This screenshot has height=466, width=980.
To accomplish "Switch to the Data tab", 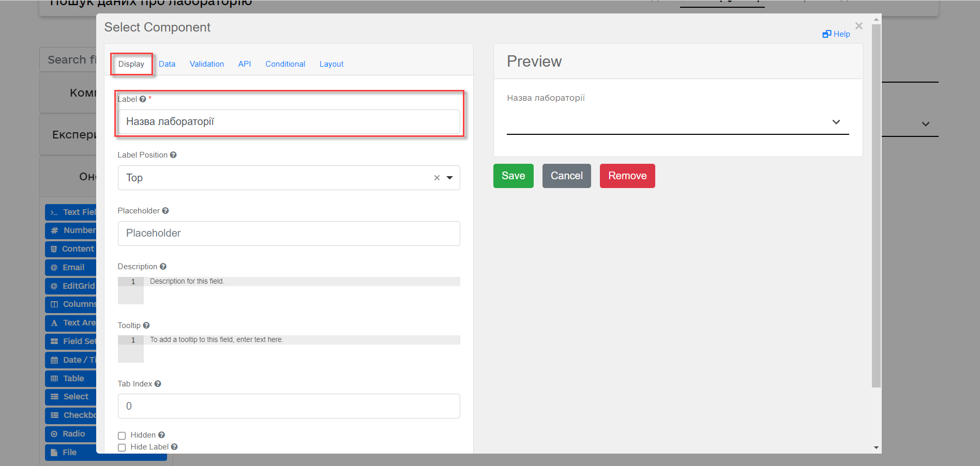I will pyautogui.click(x=167, y=64).
